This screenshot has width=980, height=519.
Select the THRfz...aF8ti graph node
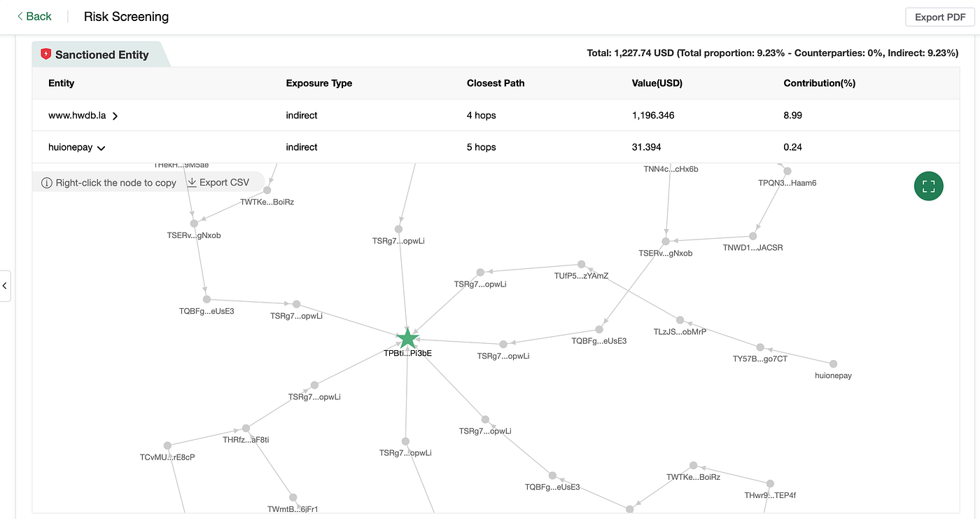click(246, 428)
